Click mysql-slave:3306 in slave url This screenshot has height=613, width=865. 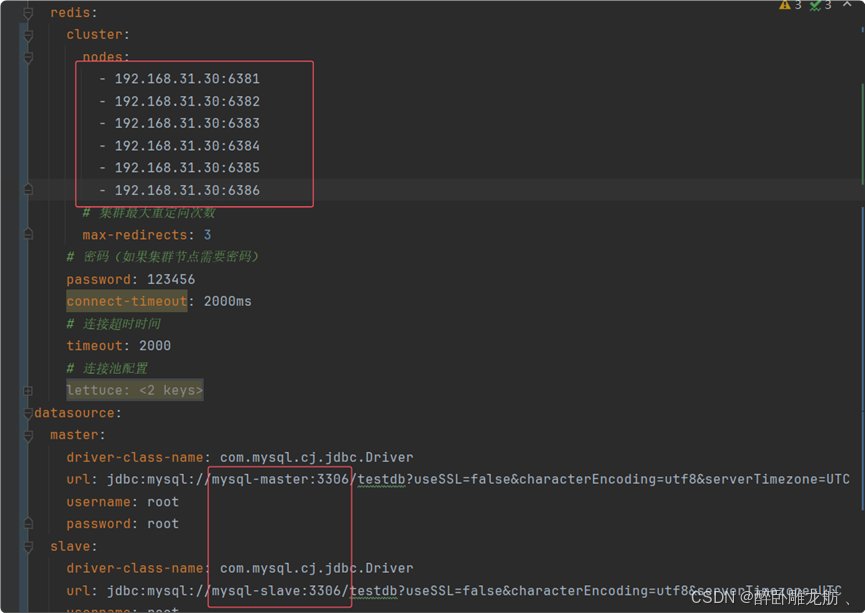[276, 591]
